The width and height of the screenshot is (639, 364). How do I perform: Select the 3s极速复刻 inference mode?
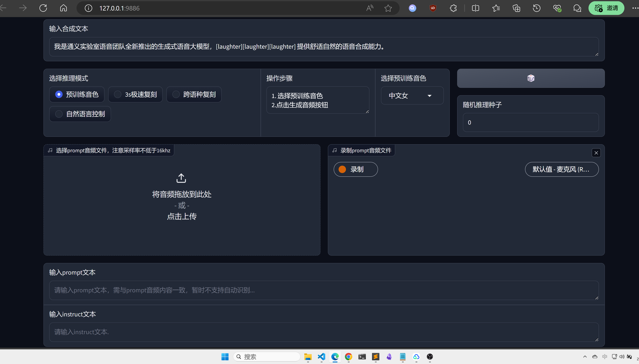click(x=135, y=94)
